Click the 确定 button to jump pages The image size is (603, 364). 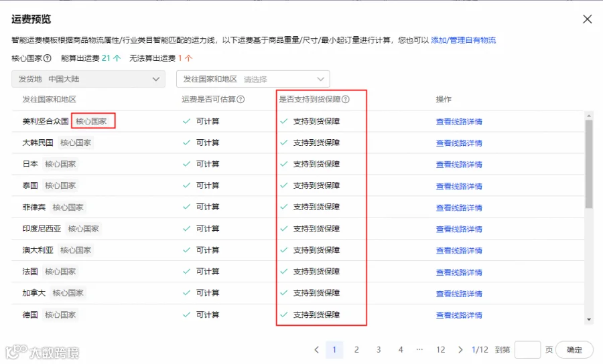tap(575, 350)
